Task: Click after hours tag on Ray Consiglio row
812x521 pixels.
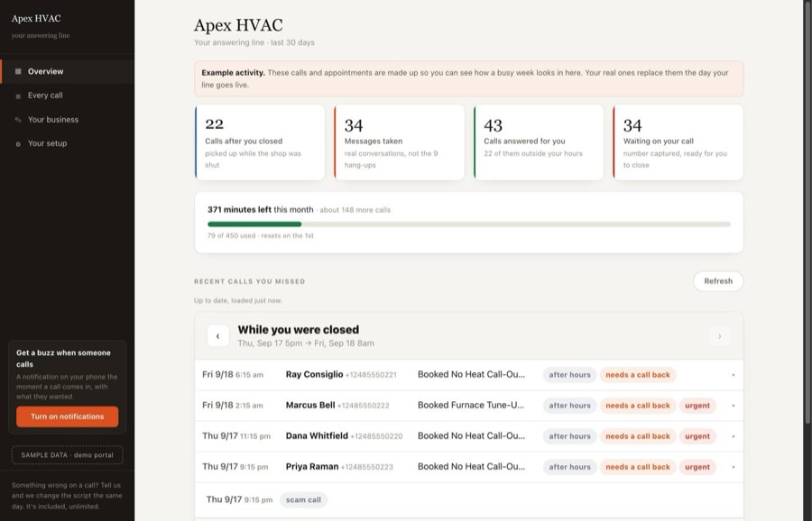Action: (x=569, y=375)
